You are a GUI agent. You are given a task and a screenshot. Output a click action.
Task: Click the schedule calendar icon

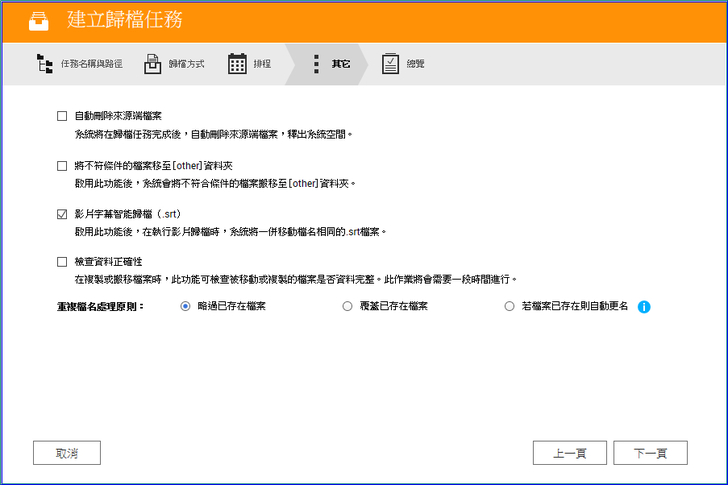[237, 64]
